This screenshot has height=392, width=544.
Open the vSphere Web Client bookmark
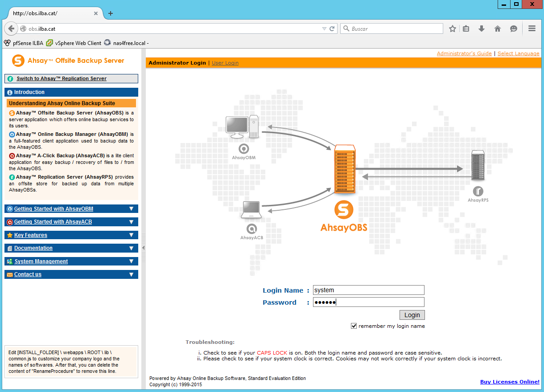coord(74,43)
